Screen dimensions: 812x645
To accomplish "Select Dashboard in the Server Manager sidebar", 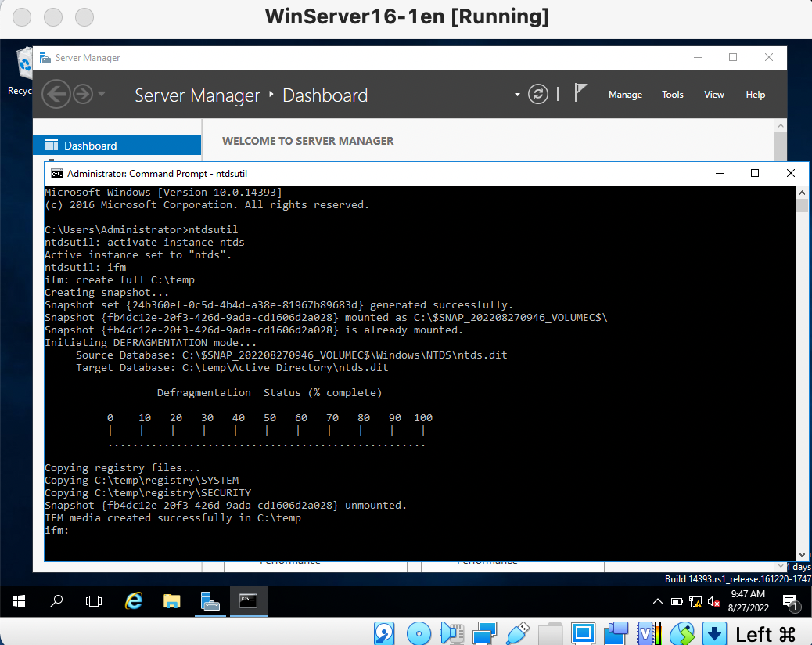I will (x=117, y=145).
